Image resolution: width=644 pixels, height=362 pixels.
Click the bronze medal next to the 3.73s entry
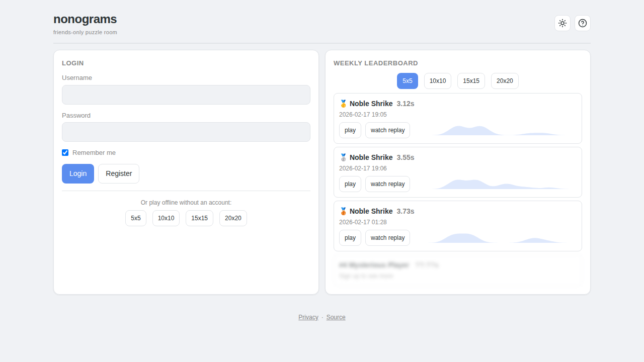pyautogui.click(x=343, y=211)
